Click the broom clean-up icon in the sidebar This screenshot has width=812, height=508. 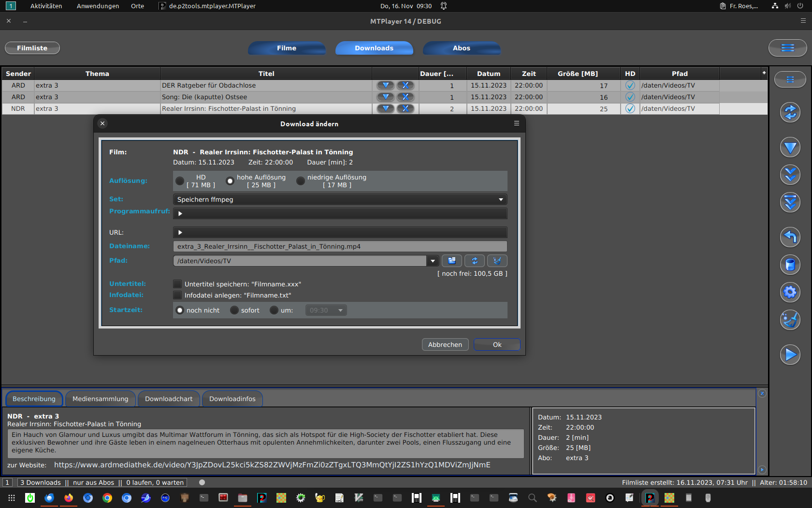click(790, 320)
